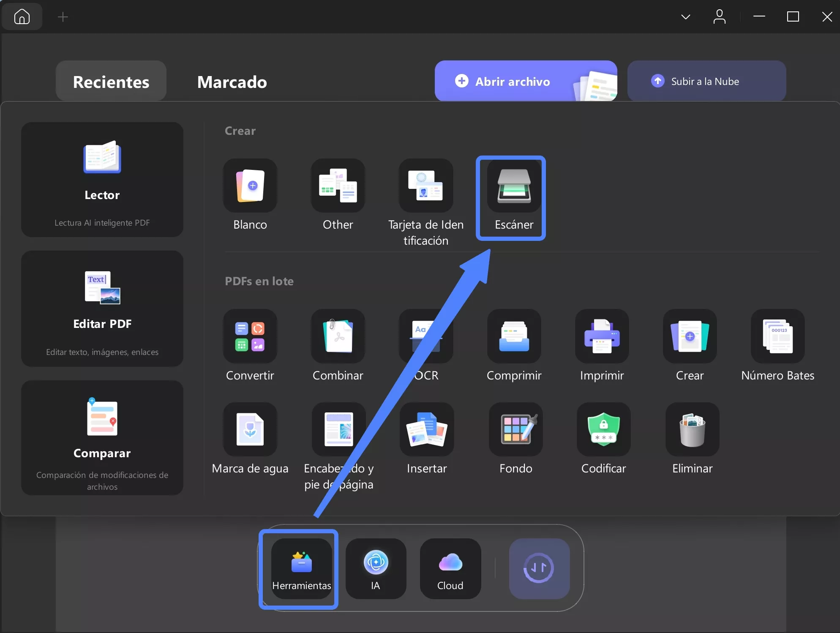This screenshot has height=633, width=840.
Task: Click the Codificar shield icon
Action: (x=603, y=430)
